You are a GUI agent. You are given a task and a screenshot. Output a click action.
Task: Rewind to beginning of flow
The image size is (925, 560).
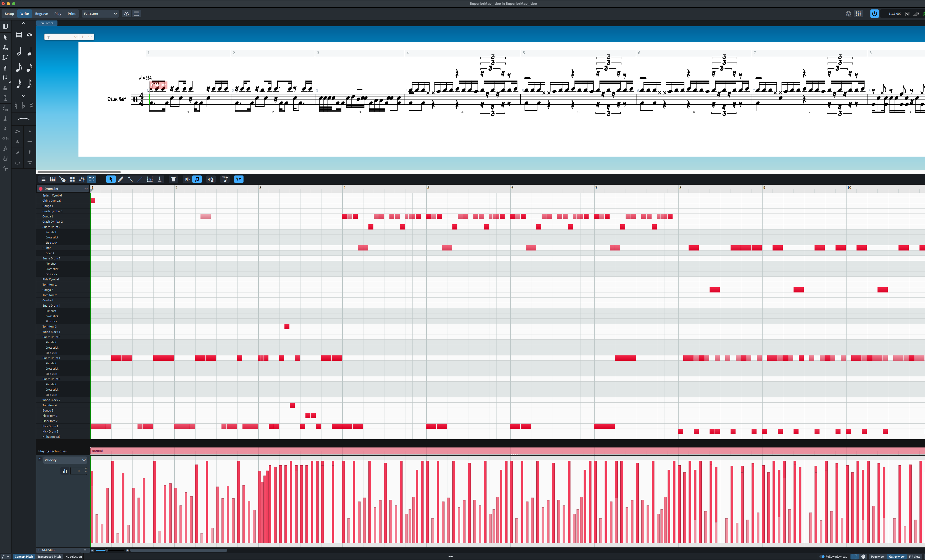907,14
